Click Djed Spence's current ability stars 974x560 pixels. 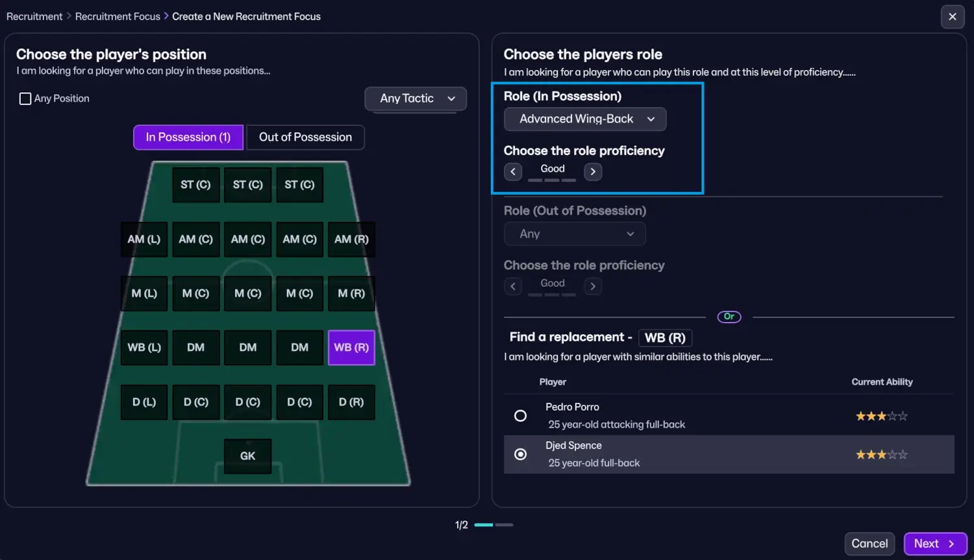(x=881, y=455)
